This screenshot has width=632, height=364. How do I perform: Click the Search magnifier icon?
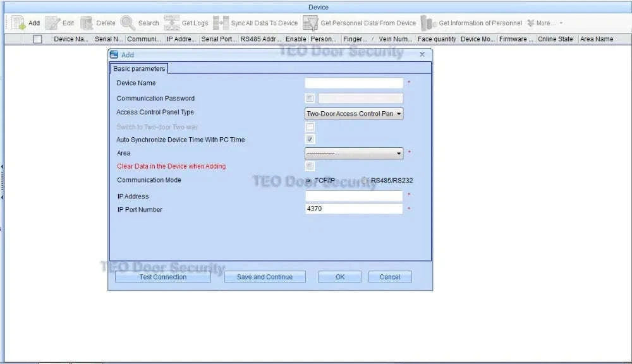coord(128,23)
